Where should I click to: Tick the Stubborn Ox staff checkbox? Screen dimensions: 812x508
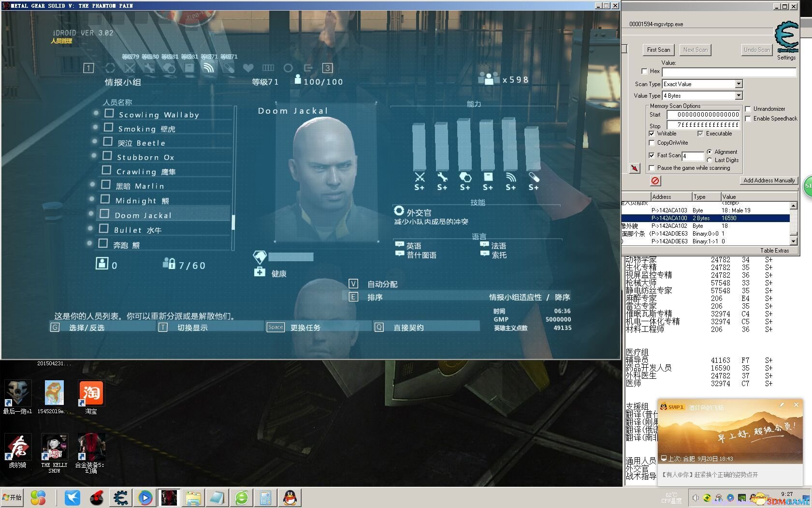point(107,156)
